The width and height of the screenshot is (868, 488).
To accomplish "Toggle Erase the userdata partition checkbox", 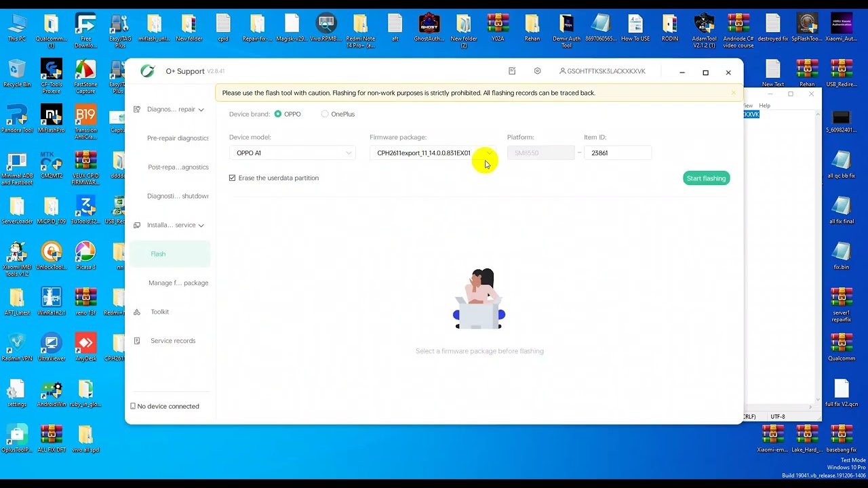I will pyautogui.click(x=232, y=178).
